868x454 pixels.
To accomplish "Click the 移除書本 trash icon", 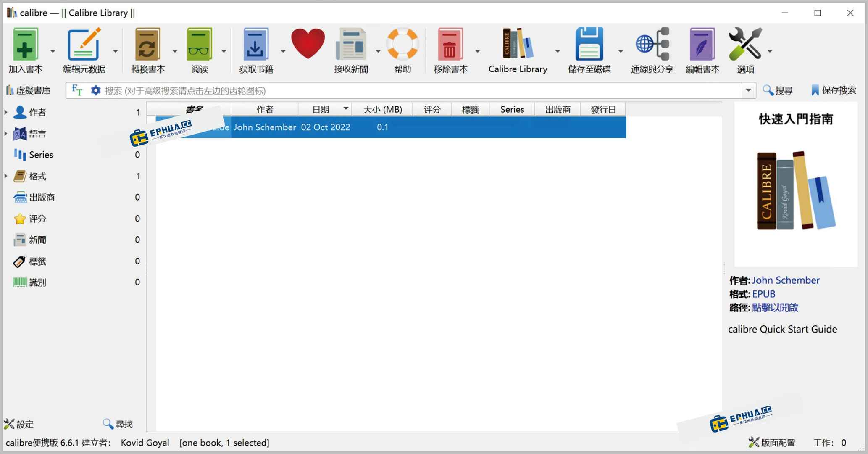I will point(450,45).
